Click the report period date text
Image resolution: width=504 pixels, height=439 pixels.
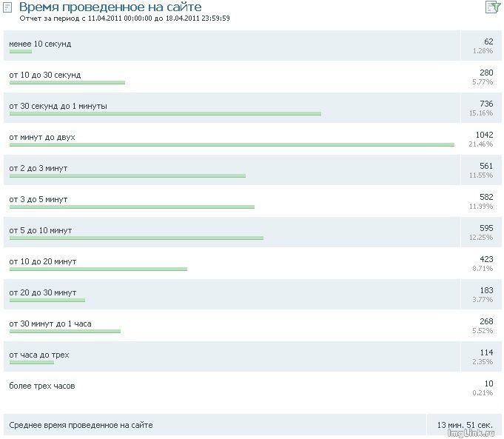pyautogui.click(x=124, y=18)
